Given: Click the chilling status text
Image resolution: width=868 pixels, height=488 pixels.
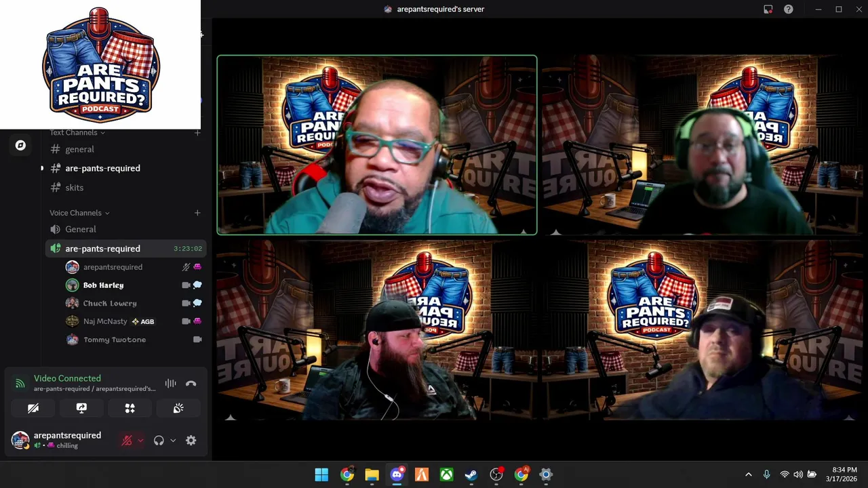Looking at the screenshot, I should [x=67, y=446].
